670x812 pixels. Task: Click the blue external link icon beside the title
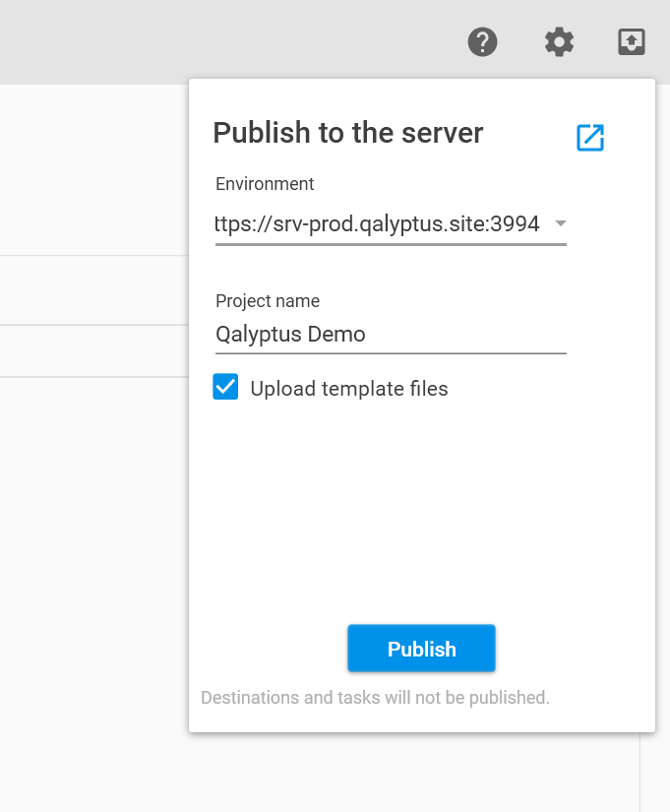[589, 138]
